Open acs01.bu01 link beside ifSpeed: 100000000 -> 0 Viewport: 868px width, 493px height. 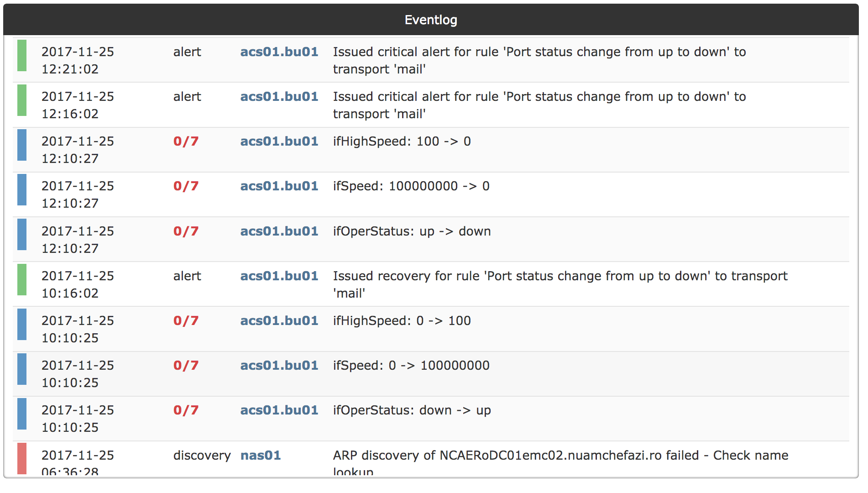coord(279,186)
